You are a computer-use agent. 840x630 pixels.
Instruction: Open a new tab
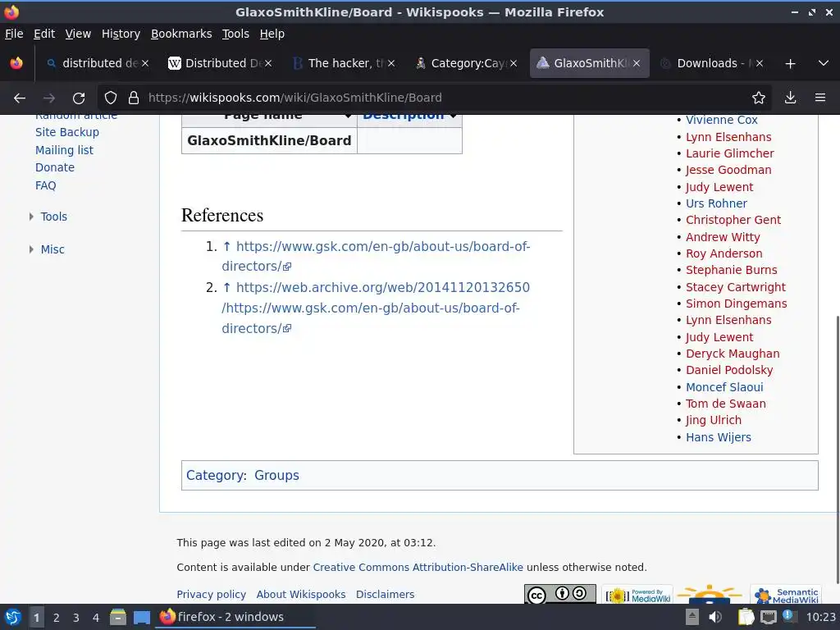[790, 64]
